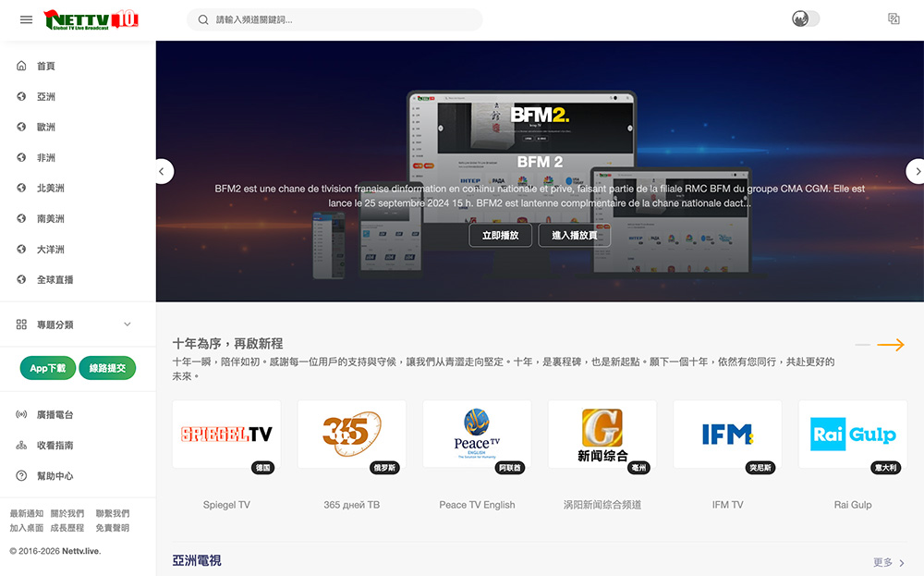
Task: Click the globe icon beside 亞洲
Action: click(x=21, y=96)
